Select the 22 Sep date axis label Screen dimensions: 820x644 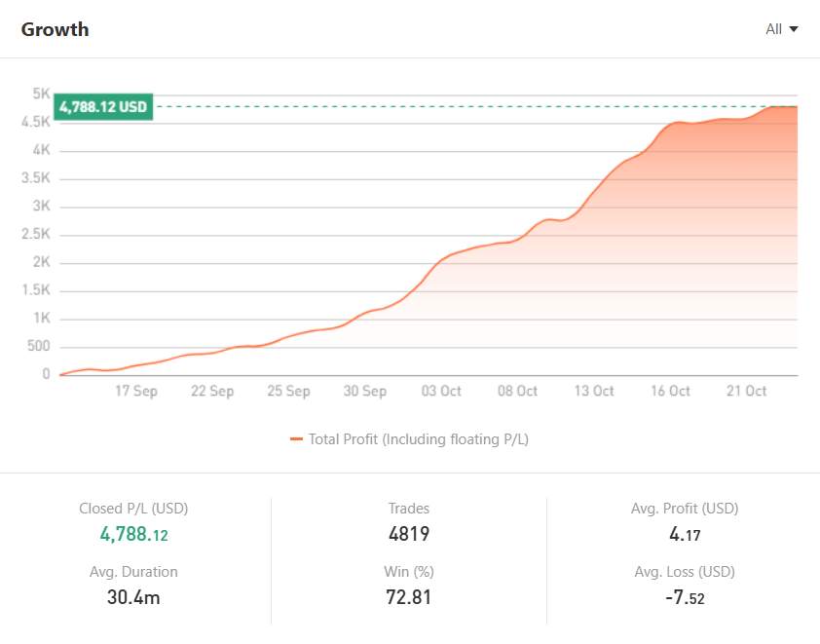pyautogui.click(x=212, y=391)
